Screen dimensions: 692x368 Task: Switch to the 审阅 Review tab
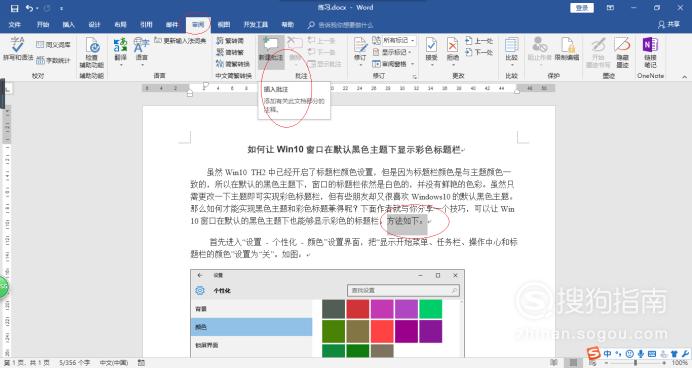point(198,25)
